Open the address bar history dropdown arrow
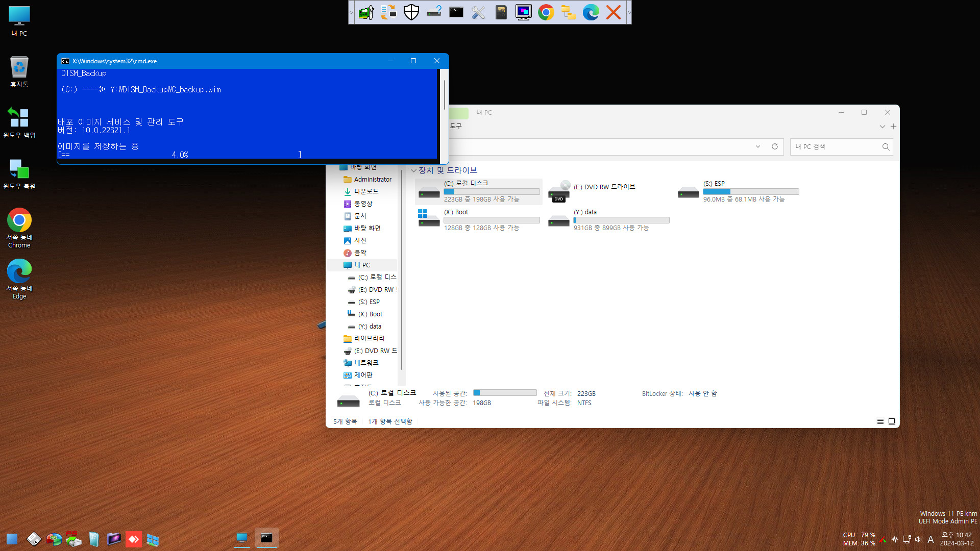 click(758, 147)
